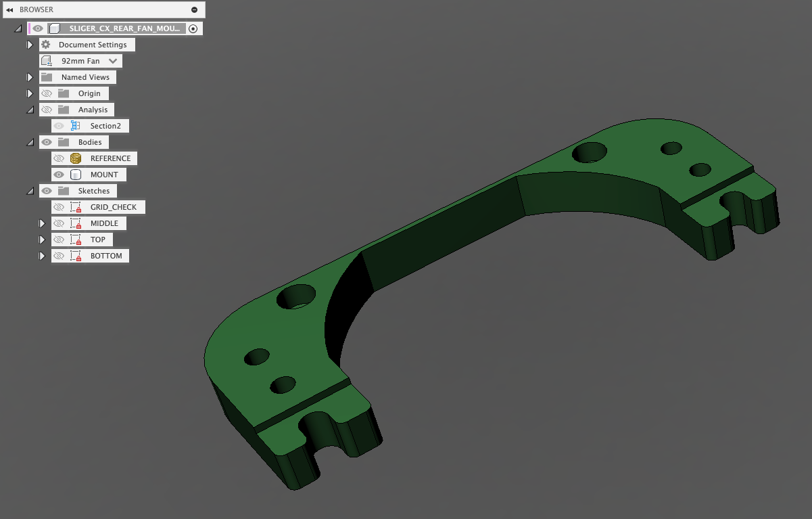Image resolution: width=812 pixels, height=519 pixels.
Task: Hide the Bodies folder via its eye icon
Action: (x=47, y=142)
